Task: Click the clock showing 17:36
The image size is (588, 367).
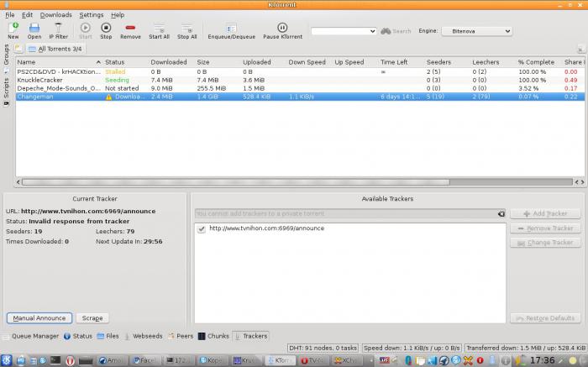Action: (543, 360)
